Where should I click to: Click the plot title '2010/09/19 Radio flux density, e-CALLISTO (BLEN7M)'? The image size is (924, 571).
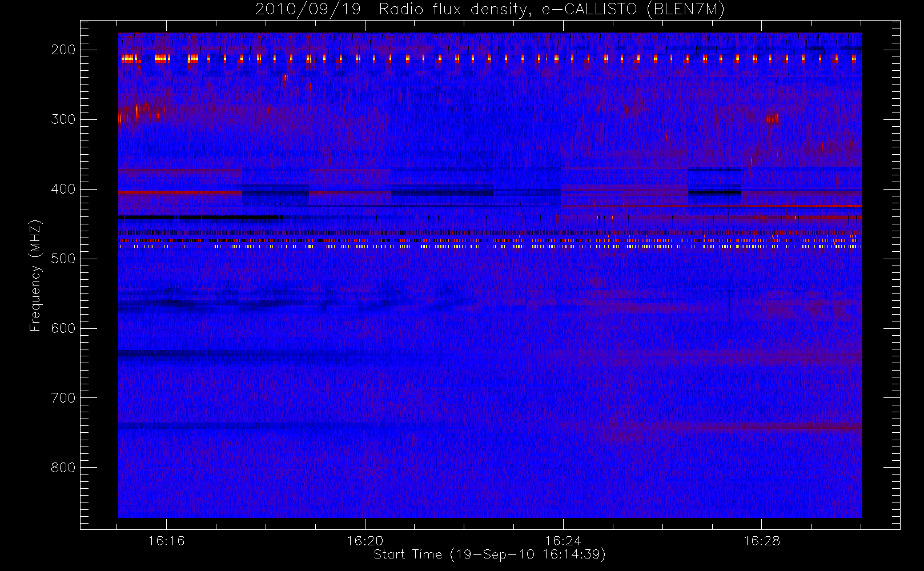(490, 10)
